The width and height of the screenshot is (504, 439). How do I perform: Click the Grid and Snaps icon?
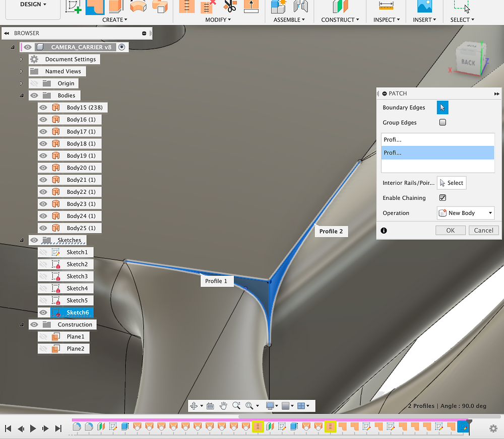[x=285, y=406]
